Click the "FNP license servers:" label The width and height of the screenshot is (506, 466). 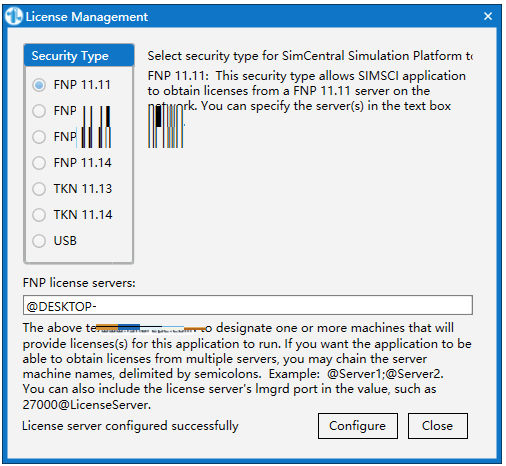point(79,283)
